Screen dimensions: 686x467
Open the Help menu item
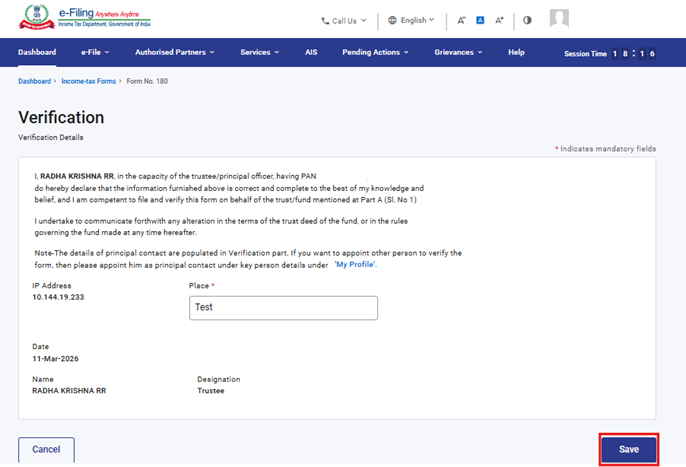pos(516,52)
